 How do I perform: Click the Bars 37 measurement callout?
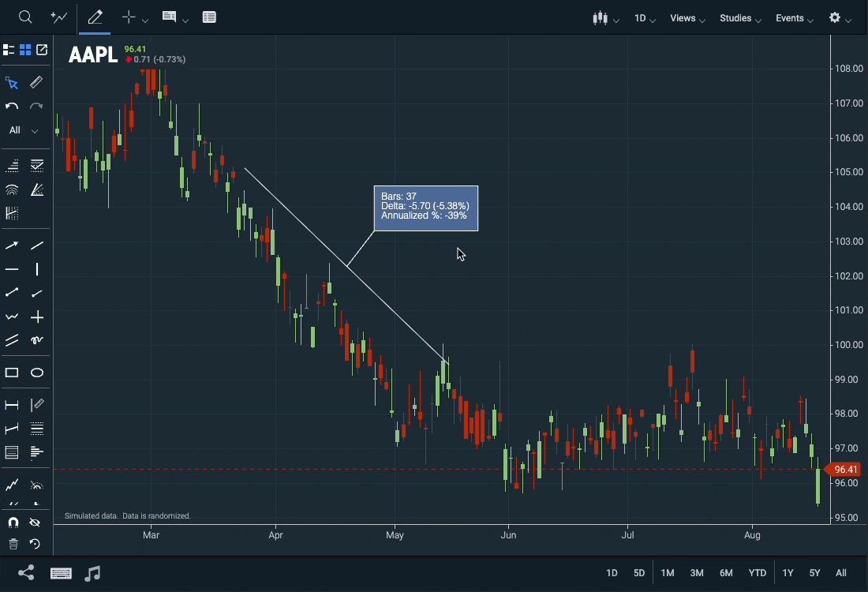[x=425, y=208]
